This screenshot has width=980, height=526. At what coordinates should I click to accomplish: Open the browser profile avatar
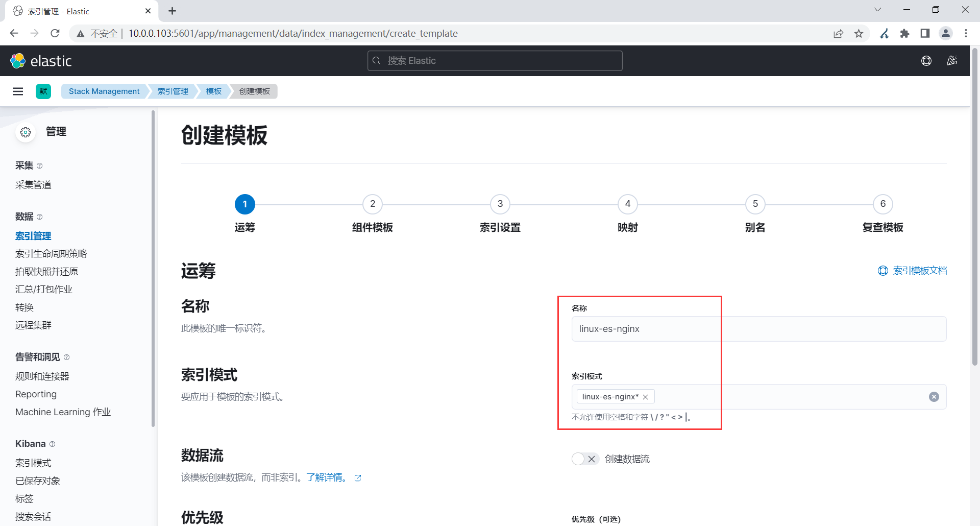tap(946, 33)
